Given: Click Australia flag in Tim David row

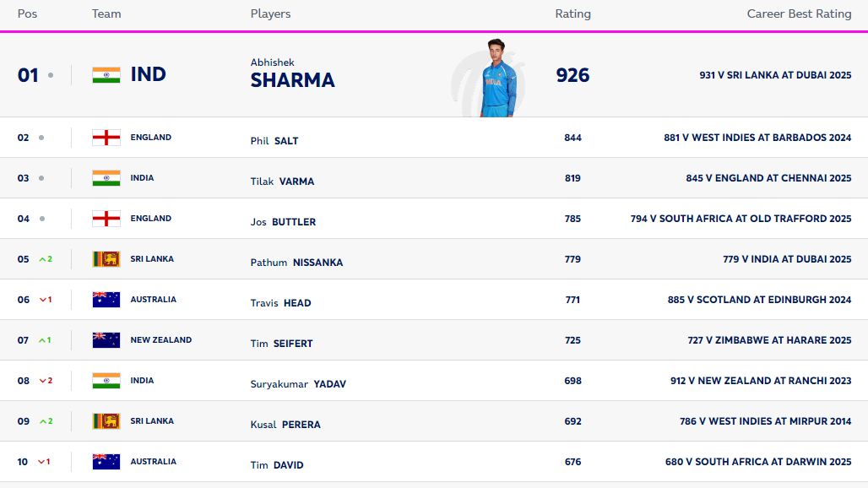Looking at the screenshot, I should point(106,462).
